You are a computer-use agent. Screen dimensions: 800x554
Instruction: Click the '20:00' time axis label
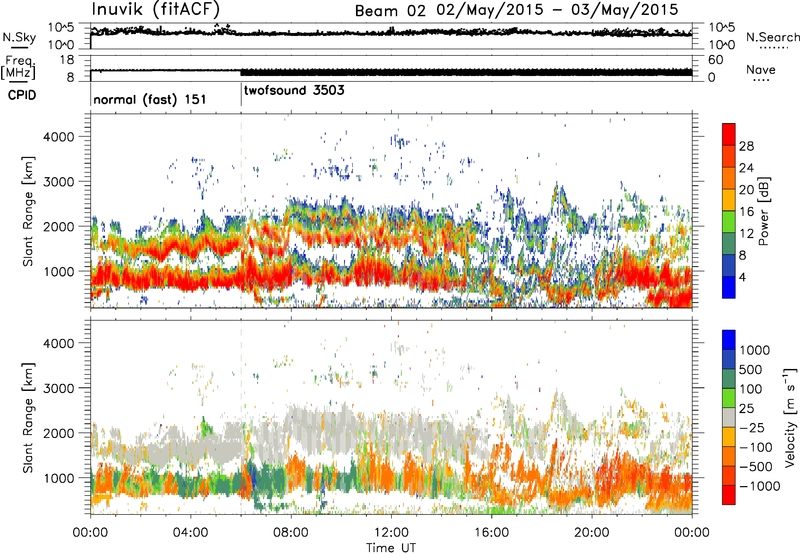click(592, 533)
